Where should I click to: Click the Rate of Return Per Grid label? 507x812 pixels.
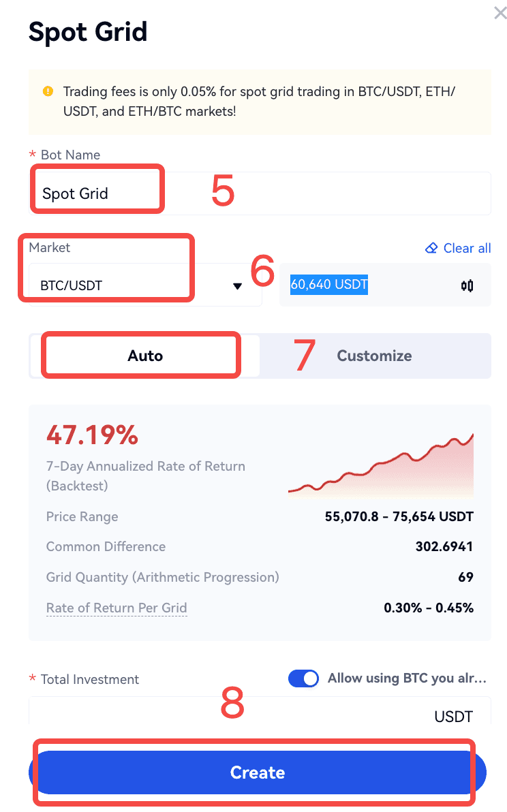pos(117,608)
